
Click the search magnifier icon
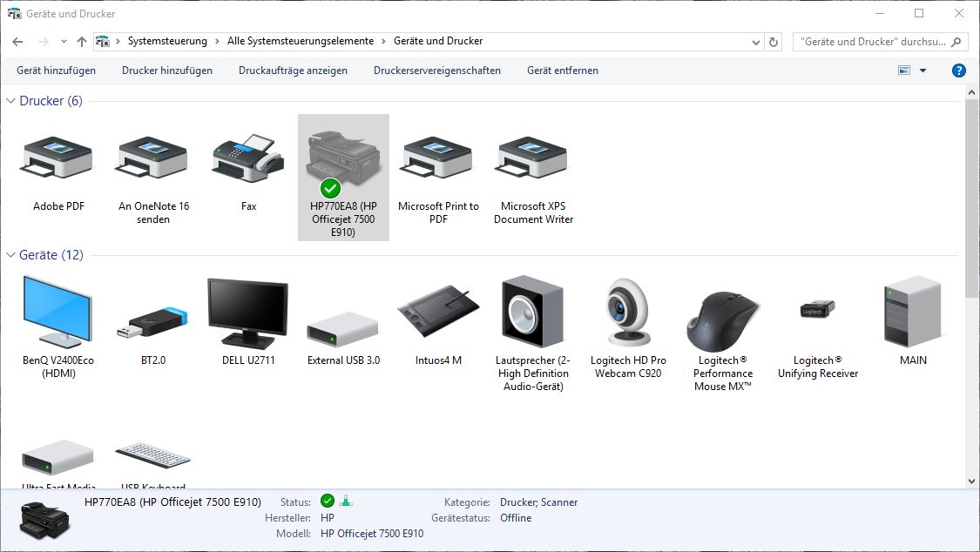(x=956, y=42)
